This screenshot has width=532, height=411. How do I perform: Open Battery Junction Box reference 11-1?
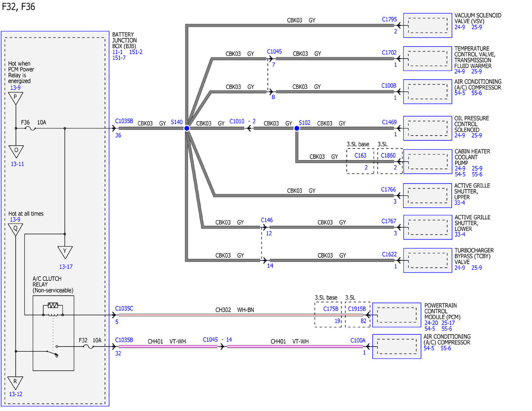point(118,52)
